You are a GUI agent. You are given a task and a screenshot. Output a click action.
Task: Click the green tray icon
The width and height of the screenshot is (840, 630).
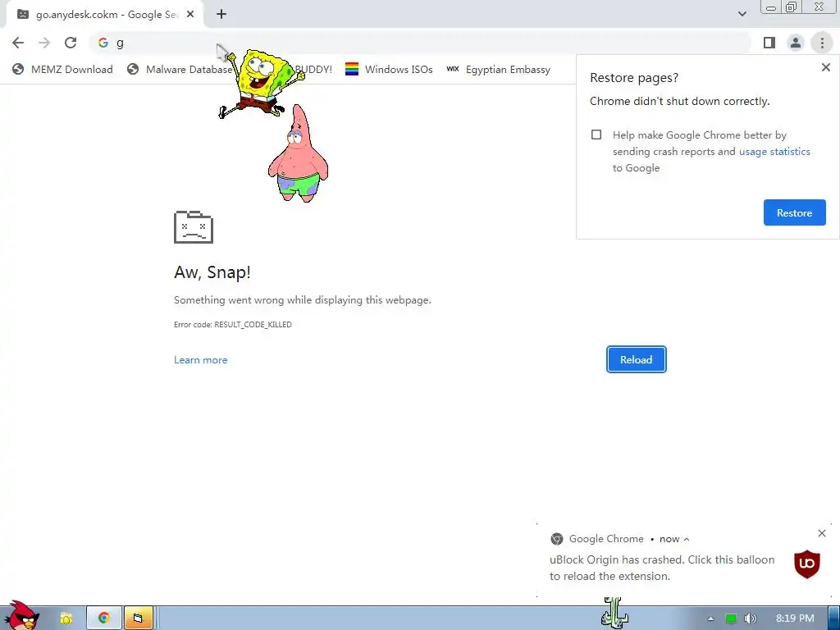tap(731, 619)
